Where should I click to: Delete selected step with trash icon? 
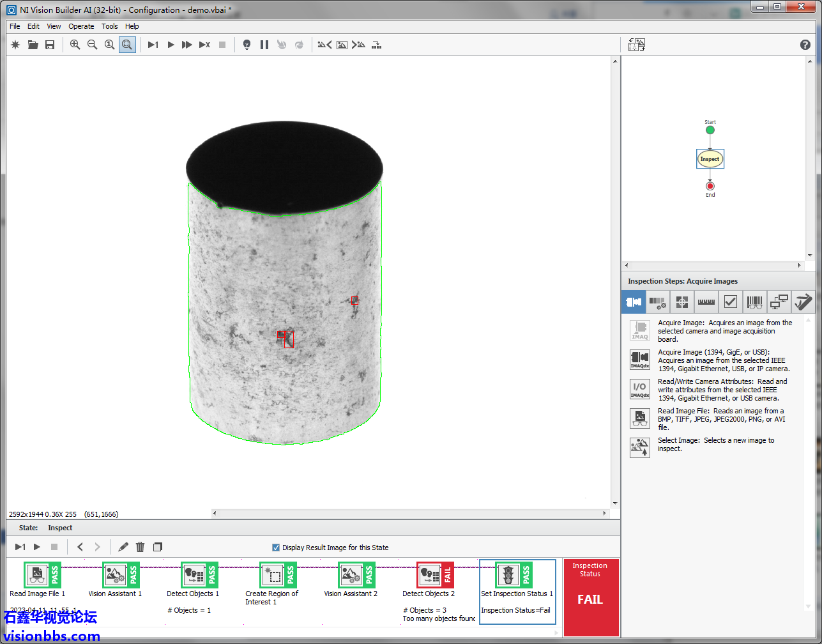pyautogui.click(x=141, y=547)
